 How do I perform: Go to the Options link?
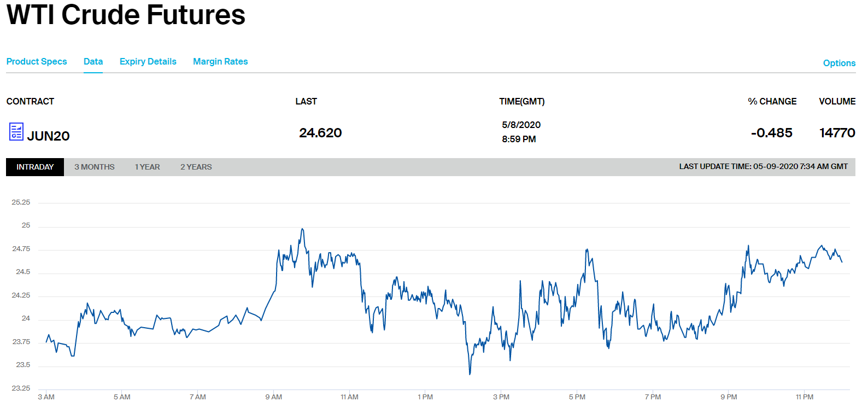tap(839, 63)
